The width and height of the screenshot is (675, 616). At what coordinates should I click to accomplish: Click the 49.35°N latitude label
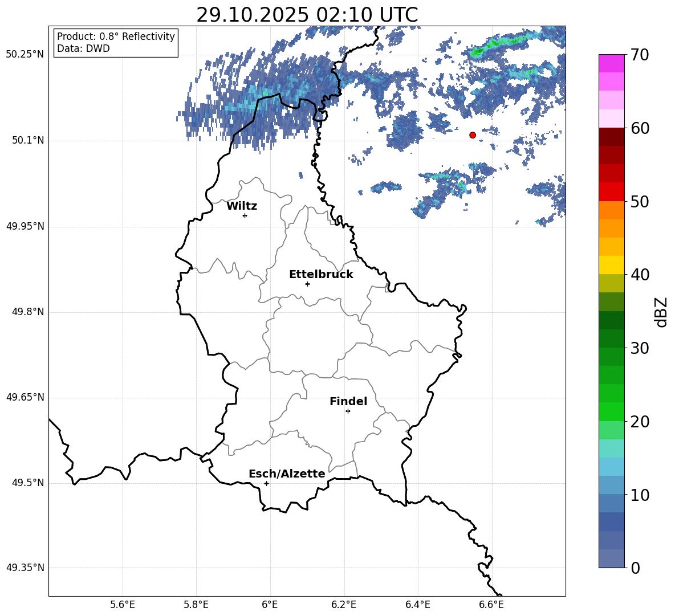coord(25,568)
